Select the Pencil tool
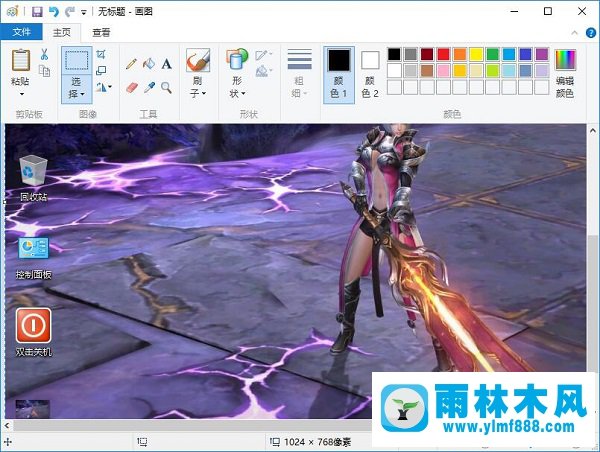 pyautogui.click(x=131, y=64)
